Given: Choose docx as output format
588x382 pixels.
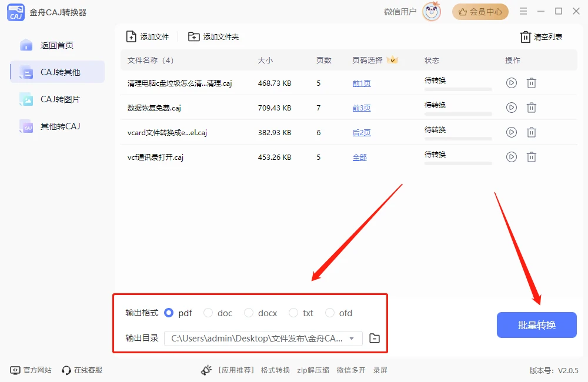Looking at the screenshot, I should coord(249,313).
